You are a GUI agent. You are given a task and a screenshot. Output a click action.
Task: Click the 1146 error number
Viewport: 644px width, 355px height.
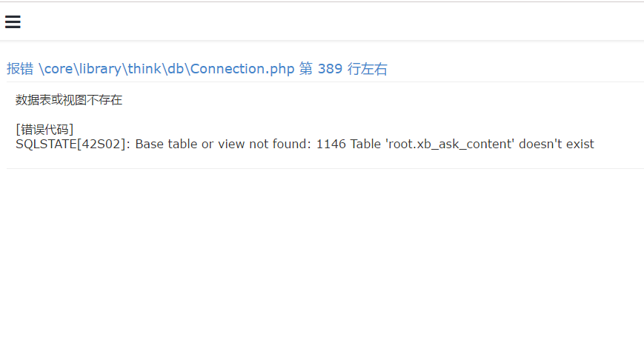(331, 145)
